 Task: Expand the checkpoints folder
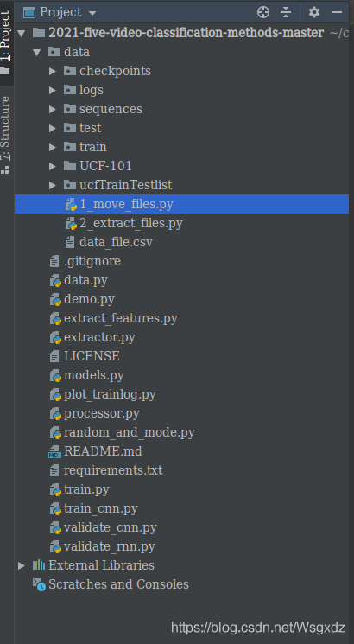[x=52, y=71]
